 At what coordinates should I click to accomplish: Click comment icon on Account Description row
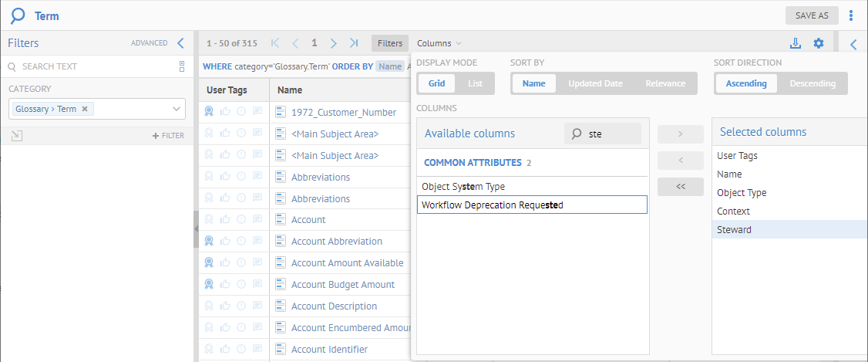click(257, 306)
